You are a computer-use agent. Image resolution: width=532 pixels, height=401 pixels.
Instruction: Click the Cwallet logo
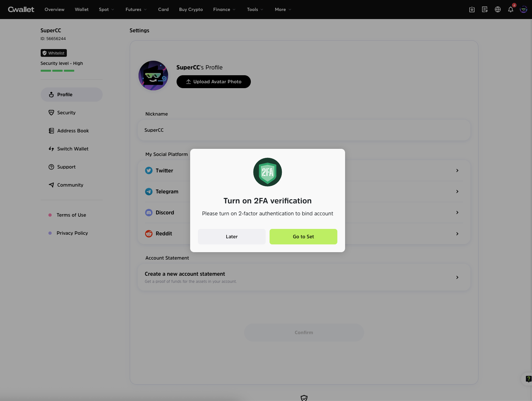click(x=21, y=9)
